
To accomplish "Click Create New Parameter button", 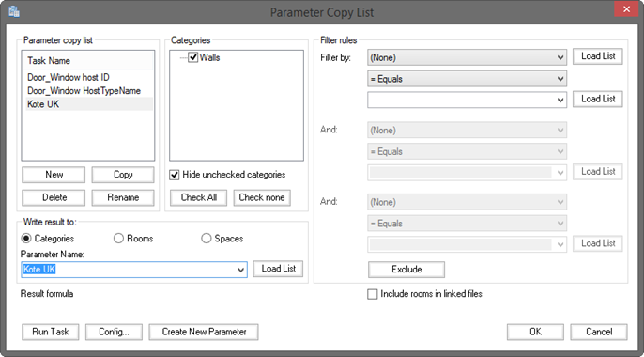I will point(204,332).
